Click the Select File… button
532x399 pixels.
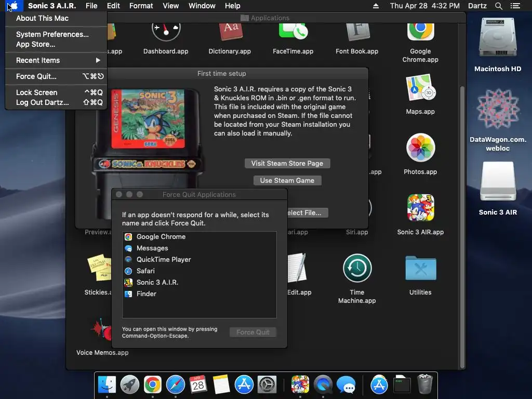pos(308,212)
